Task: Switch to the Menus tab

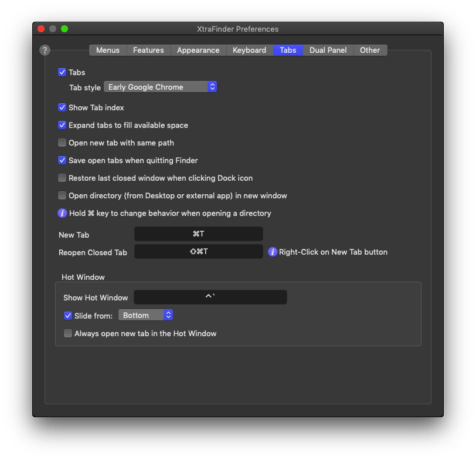Action: coord(108,50)
